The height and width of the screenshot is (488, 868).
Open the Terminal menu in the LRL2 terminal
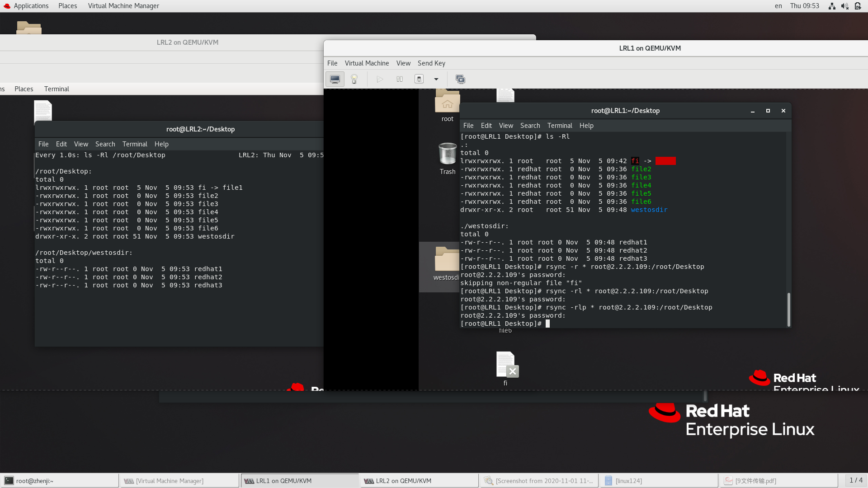click(135, 144)
